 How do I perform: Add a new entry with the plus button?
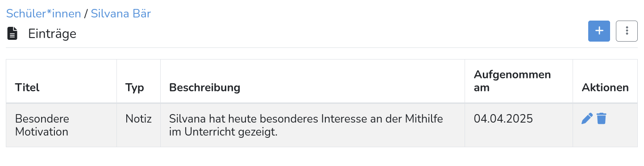599,31
